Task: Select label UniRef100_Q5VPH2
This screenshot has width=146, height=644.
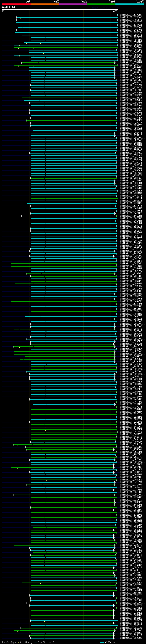Action: tap(131, 42)
